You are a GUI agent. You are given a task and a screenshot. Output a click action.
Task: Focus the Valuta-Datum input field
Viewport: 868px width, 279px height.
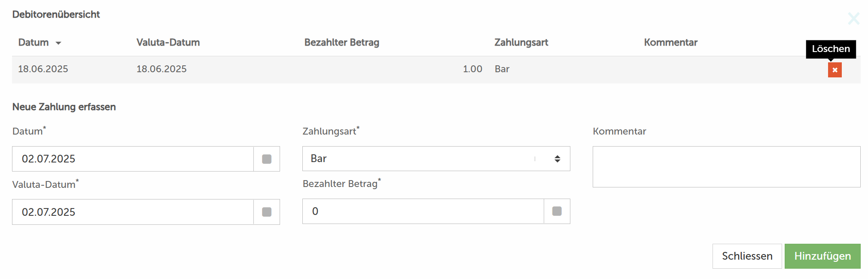pyautogui.click(x=133, y=212)
